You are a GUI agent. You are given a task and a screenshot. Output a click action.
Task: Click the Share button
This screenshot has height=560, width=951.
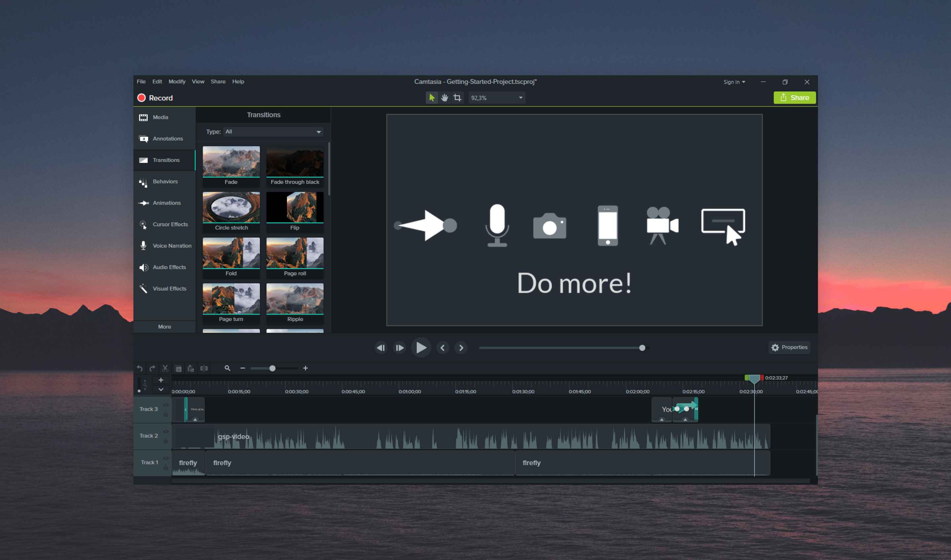click(794, 97)
